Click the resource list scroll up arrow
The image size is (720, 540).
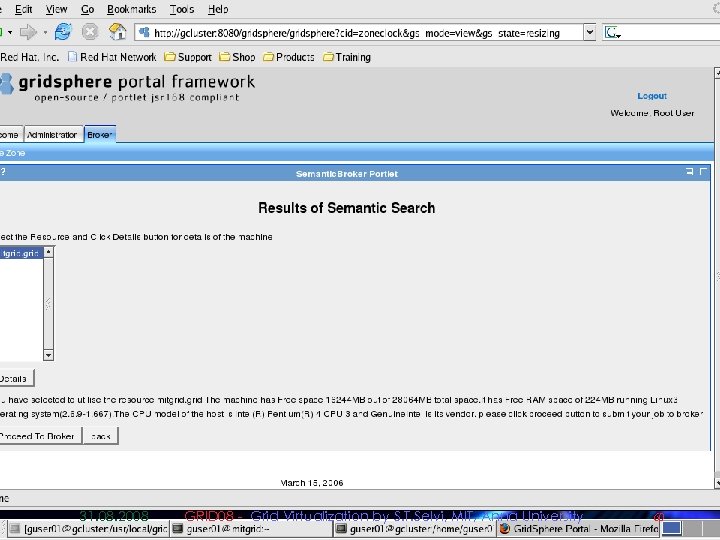[48, 252]
